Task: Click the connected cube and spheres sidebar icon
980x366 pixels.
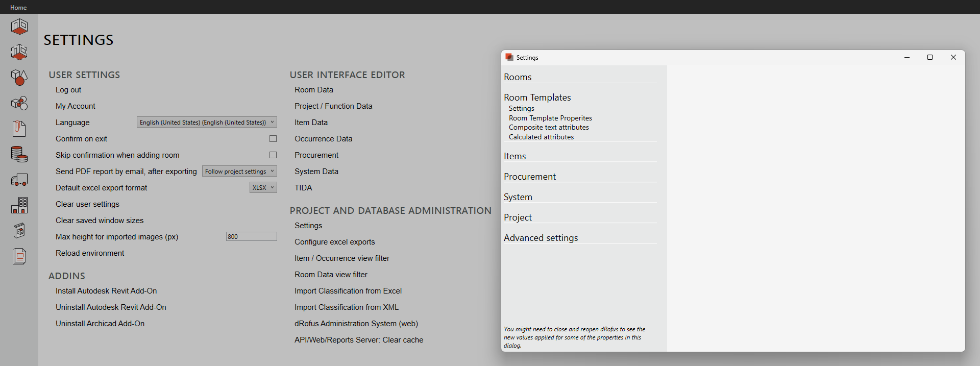Action: point(19,103)
